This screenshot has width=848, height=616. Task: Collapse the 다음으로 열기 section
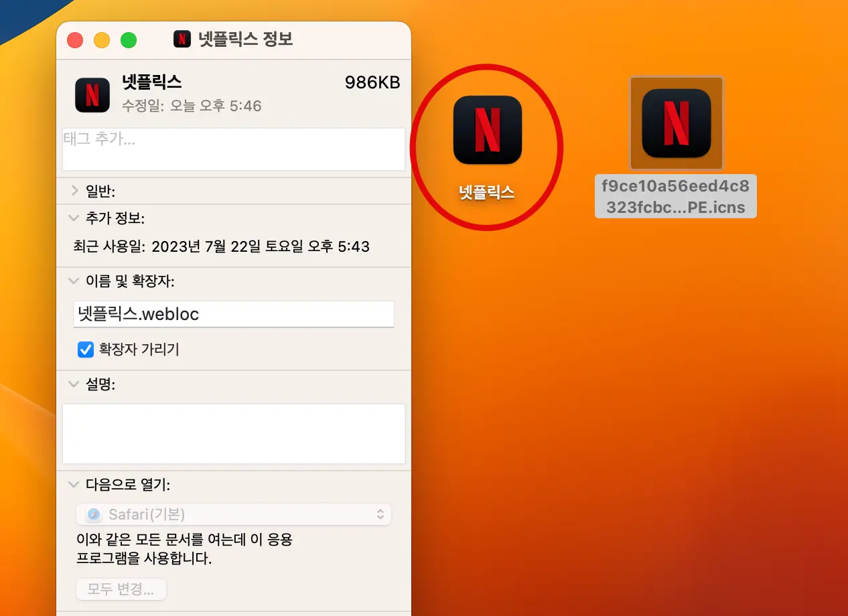pos(74,484)
